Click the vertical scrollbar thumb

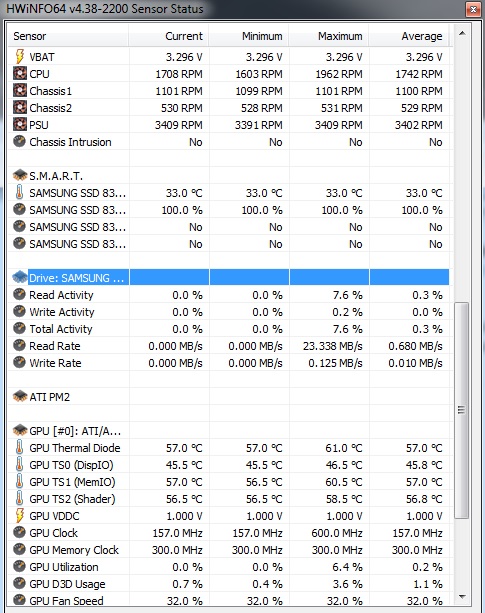click(x=462, y=410)
